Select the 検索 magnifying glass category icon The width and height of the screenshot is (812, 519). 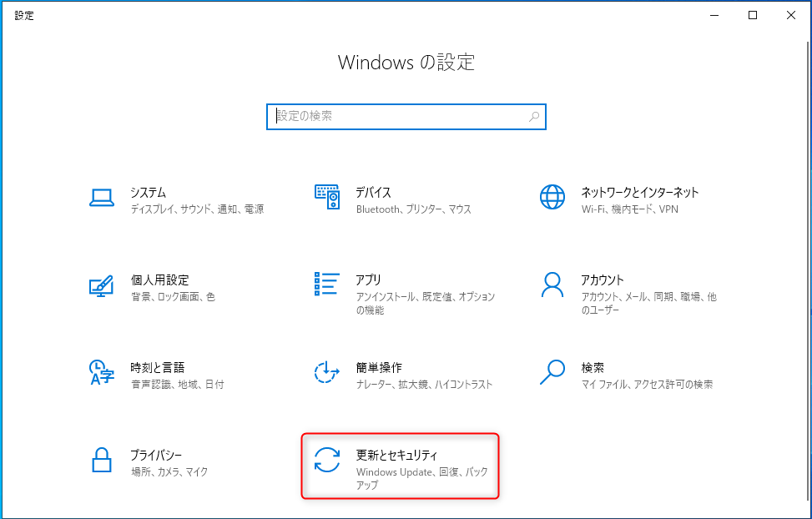tap(552, 373)
